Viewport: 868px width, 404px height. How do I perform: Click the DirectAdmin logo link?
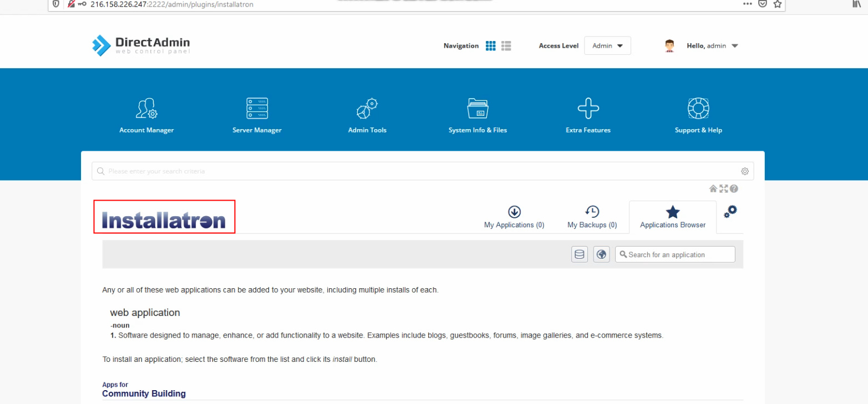coord(141,45)
